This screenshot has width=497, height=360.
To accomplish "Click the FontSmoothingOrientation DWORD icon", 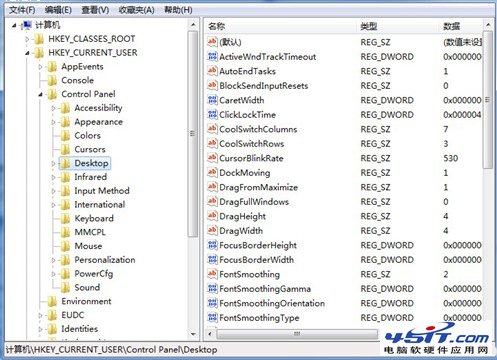I will [212, 303].
